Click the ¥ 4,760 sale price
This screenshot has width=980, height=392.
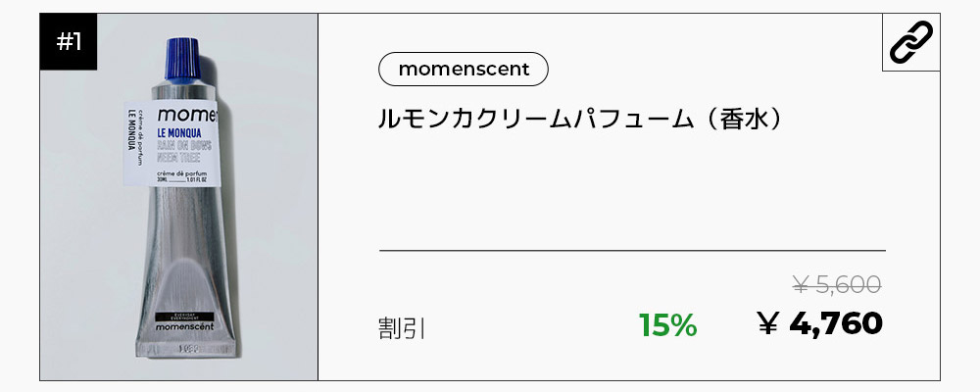tap(820, 323)
